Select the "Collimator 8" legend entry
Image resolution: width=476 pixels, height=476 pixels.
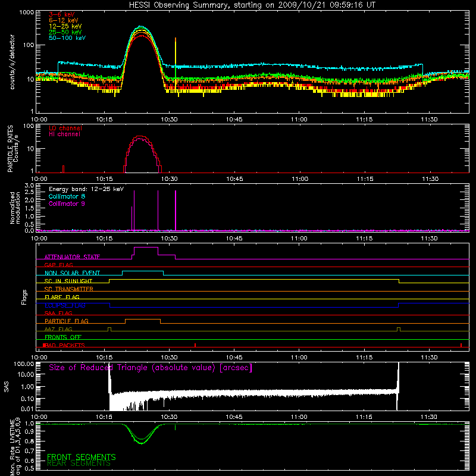point(67,196)
